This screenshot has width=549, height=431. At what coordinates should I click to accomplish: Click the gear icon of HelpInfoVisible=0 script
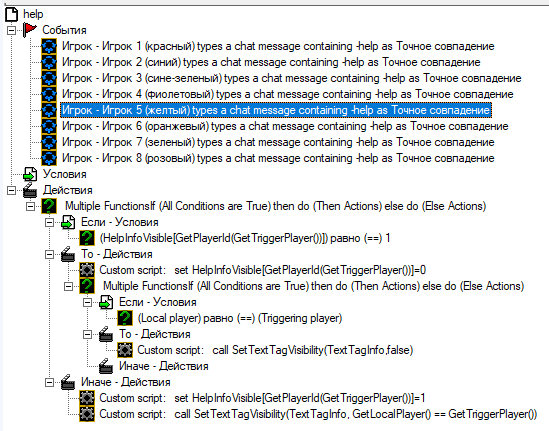tap(87, 270)
